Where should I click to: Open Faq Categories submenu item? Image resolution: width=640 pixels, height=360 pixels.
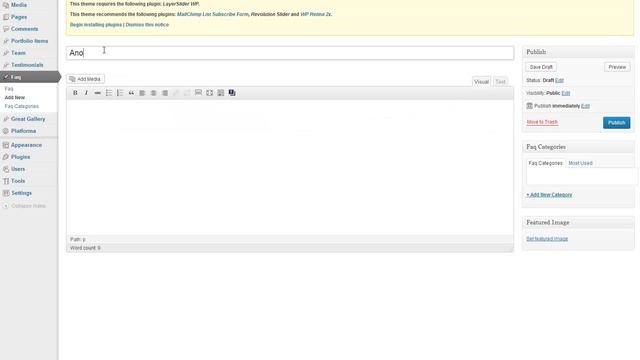point(22,106)
